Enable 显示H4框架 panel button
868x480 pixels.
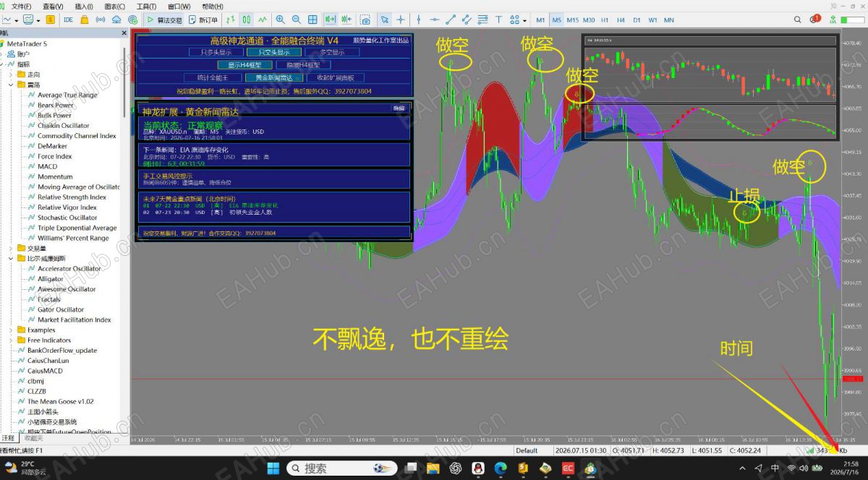coord(244,65)
